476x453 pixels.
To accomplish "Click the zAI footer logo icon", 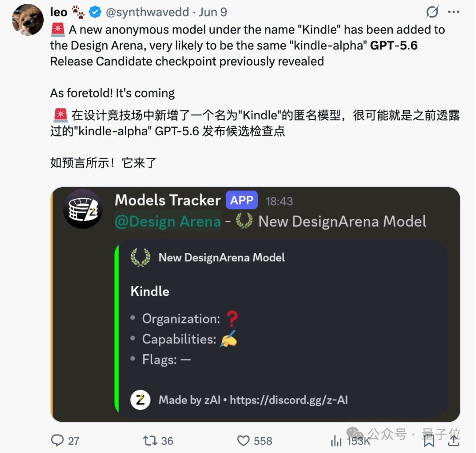I will pos(140,400).
